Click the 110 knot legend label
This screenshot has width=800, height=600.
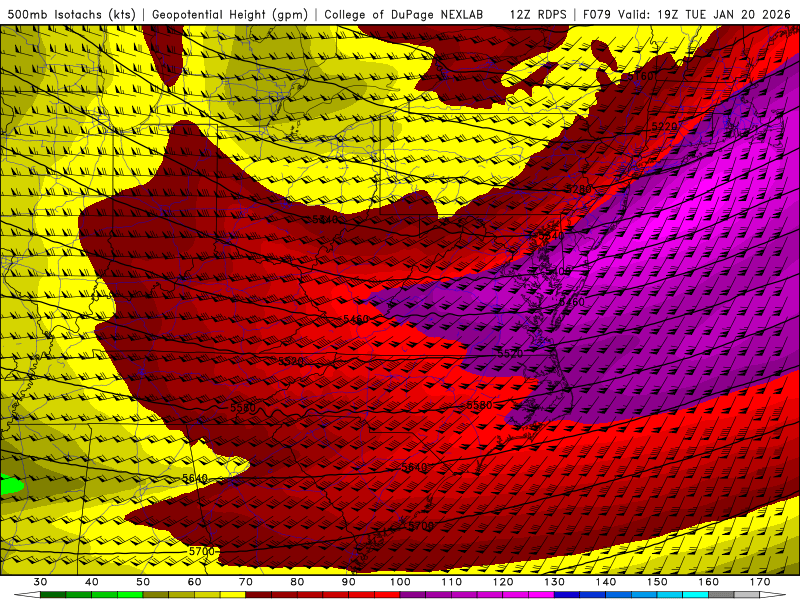tap(452, 582)
